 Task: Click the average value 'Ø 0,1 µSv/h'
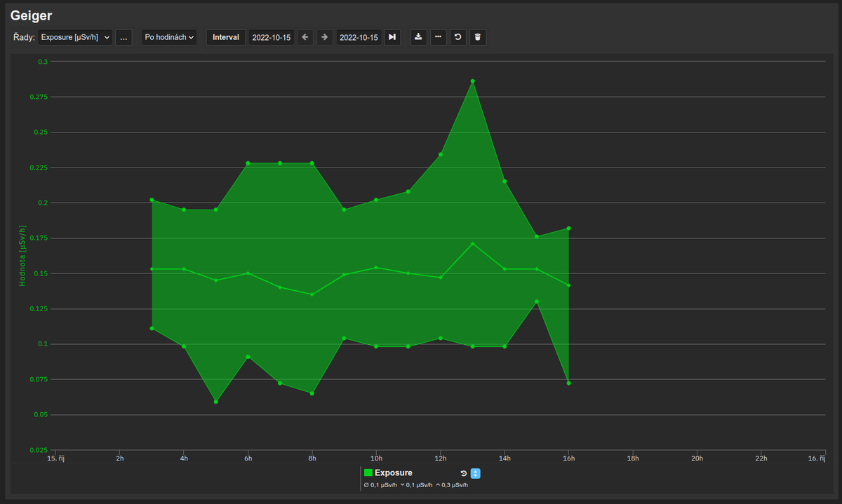click(x=380, y=485)
